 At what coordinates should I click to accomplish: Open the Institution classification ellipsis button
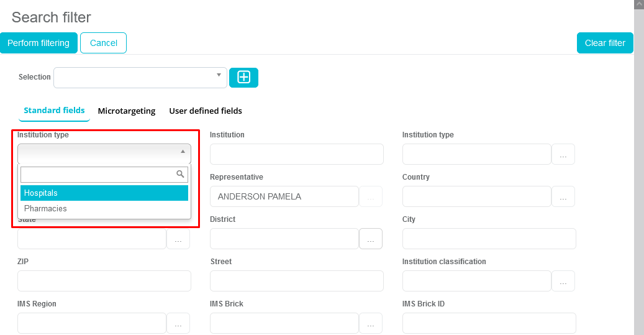point(563,281)
